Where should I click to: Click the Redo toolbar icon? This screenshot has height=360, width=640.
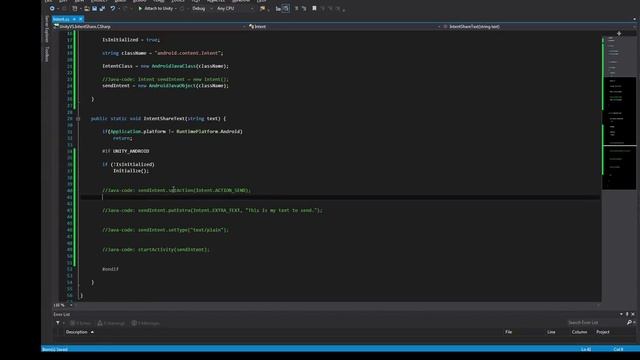tap(125, 8)
